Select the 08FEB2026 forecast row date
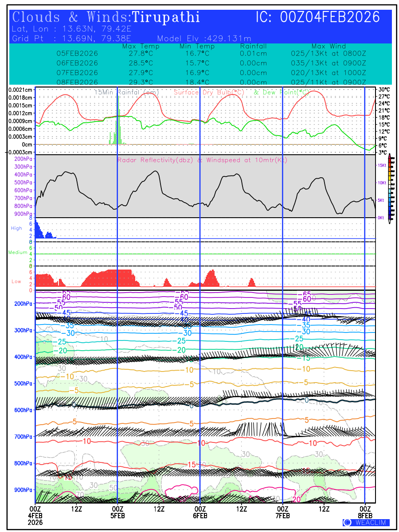Image resolution: width=399 pixels, height=532 pixels. (x=77, y=82)
